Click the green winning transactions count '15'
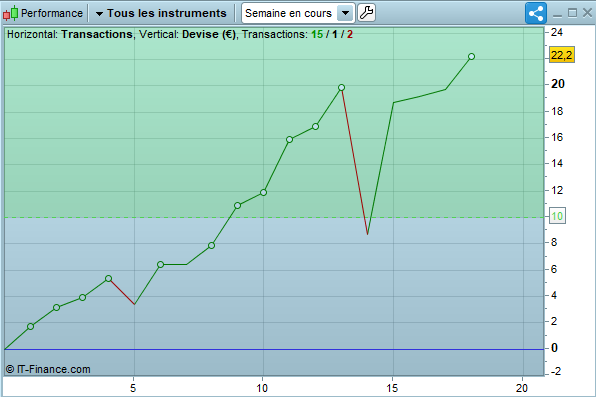Image resolution: width=596 pixels, height=397 pixels. (317, 35)
